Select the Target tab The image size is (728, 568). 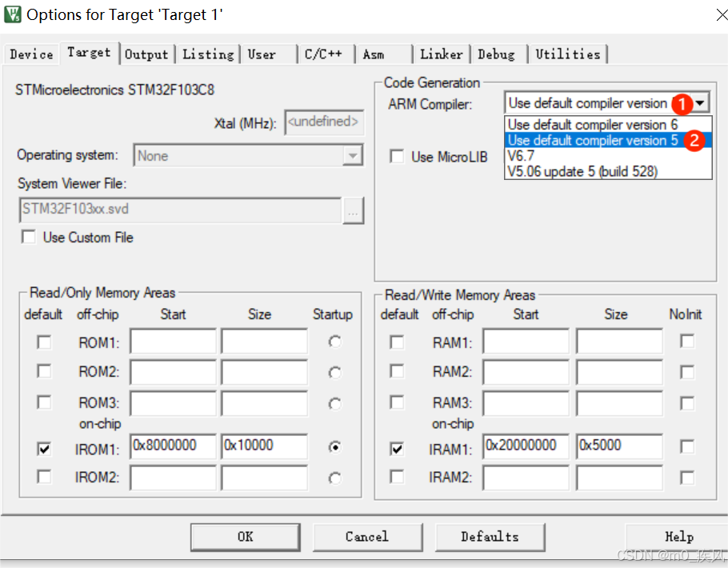(x=89, y=53)
